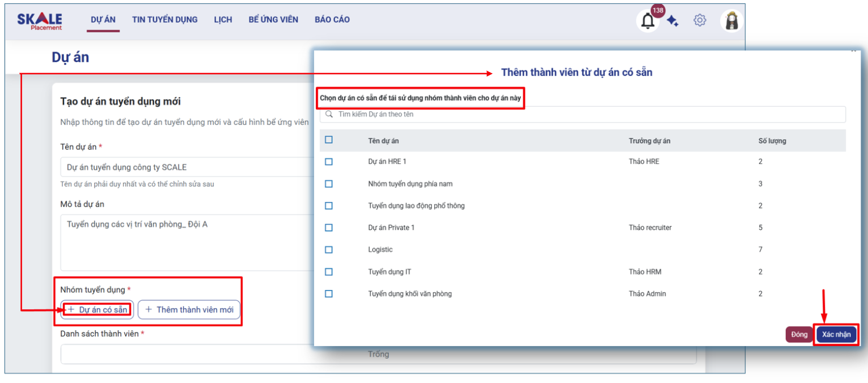Switch to the TIN TUYỂN DỤNG tab
This screenshot has height=383, width=868.
pyautogui.click(x=165, y=20)
